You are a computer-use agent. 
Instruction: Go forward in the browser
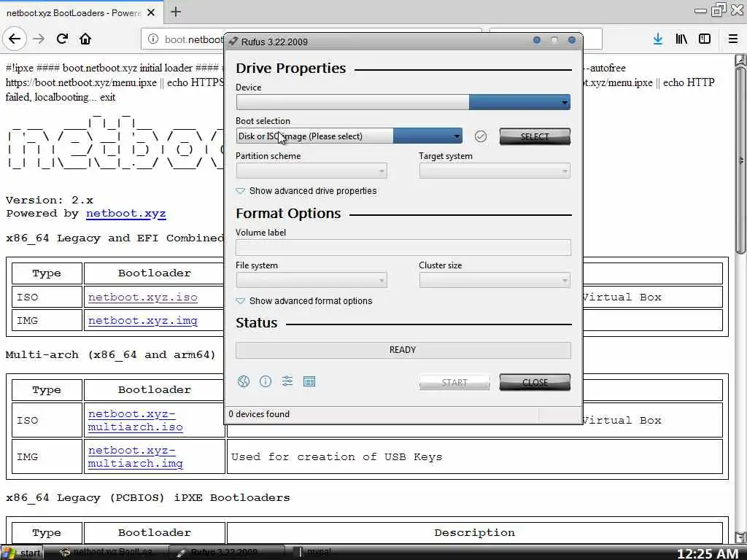pyautogui.click(x=39, y=39)
